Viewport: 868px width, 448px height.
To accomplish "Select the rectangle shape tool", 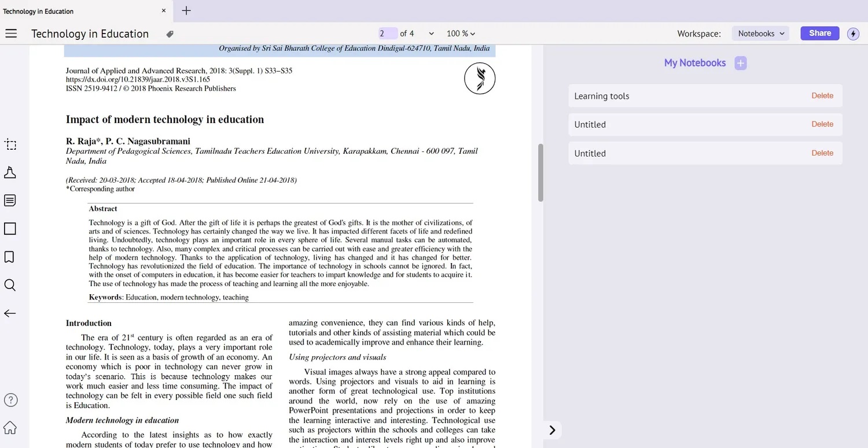I will coord(10,229).
